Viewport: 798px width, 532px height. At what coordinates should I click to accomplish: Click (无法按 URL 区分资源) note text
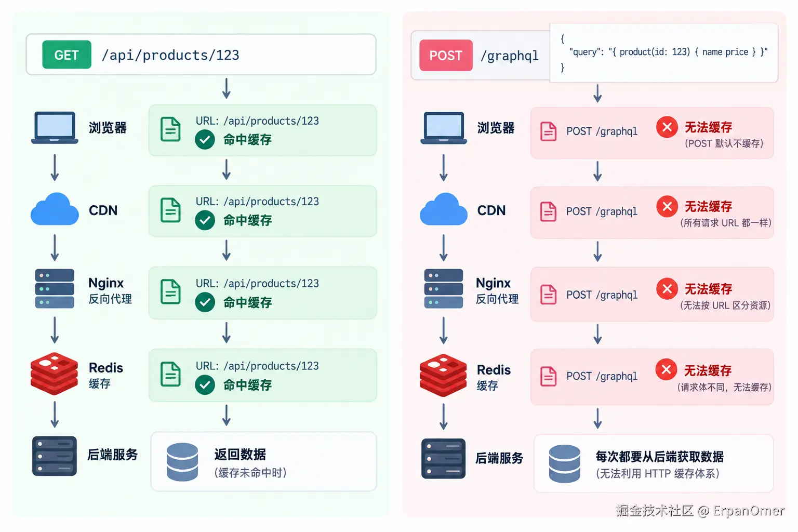tap(725, 305)
